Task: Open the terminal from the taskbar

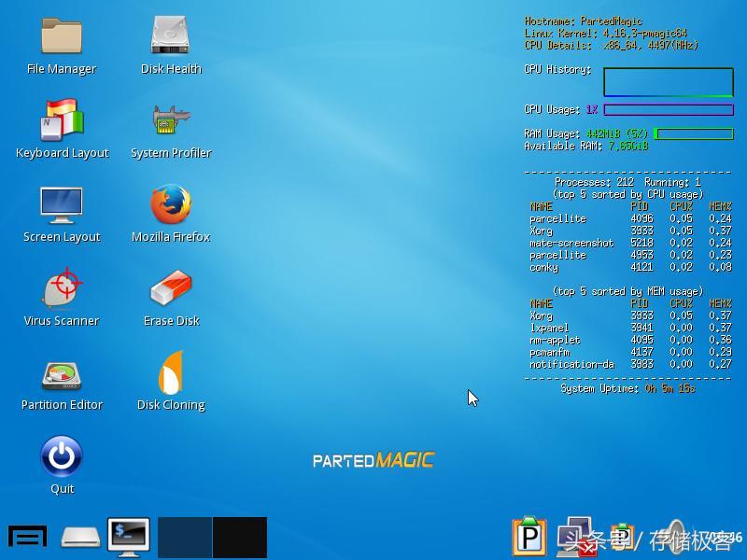Action: click(x=128, y=537)
